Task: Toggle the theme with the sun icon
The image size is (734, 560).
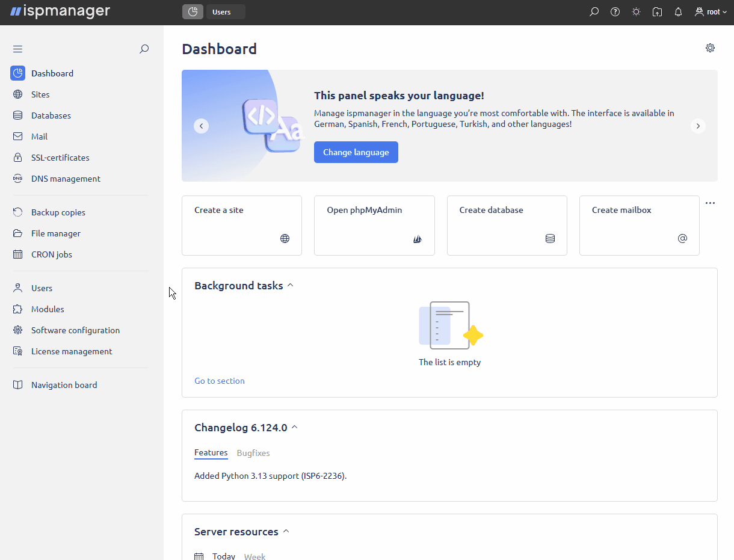Action: point(636,11)
